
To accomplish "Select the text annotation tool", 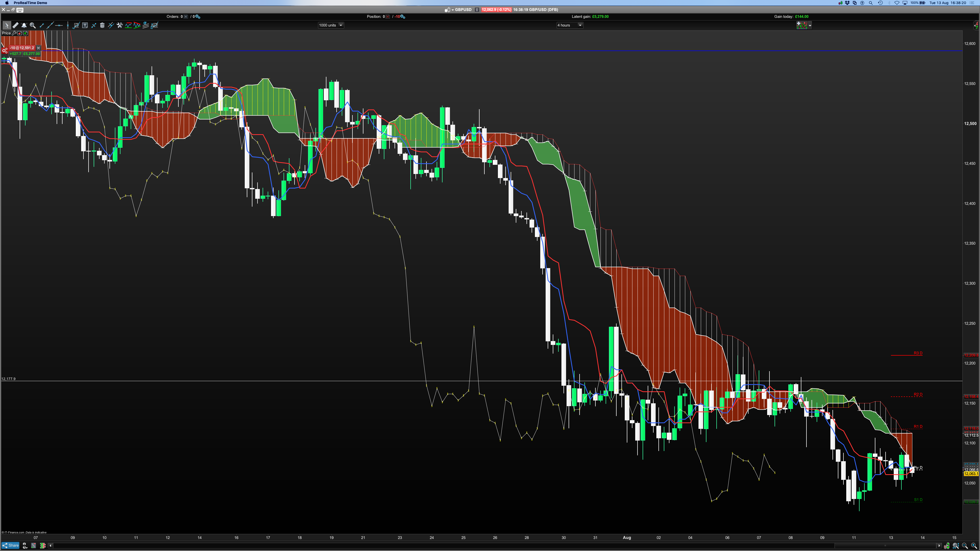I will pyautogui.click(x=85, y=25).
